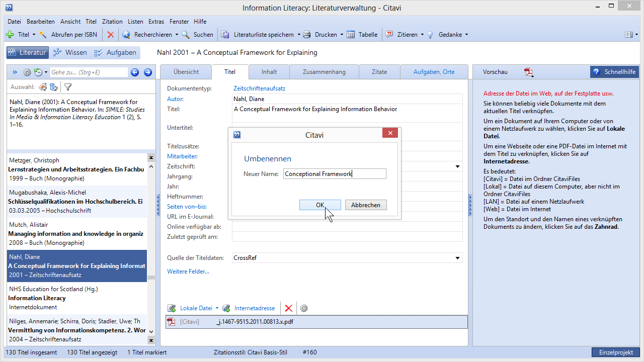Image resolution: width=644 pixels, height=362 pixels.
Task: Click the Weitere Felder link
Action: click(188, 271)
